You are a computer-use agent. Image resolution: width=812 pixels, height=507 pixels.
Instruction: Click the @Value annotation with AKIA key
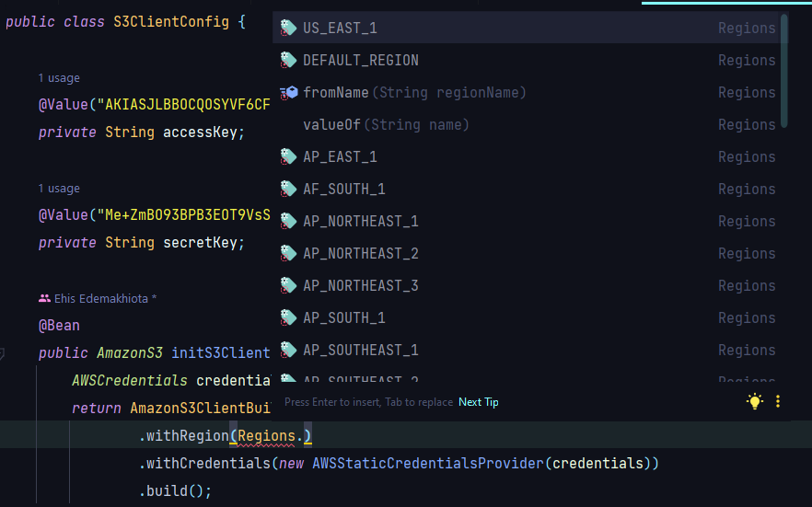(155, 105)
